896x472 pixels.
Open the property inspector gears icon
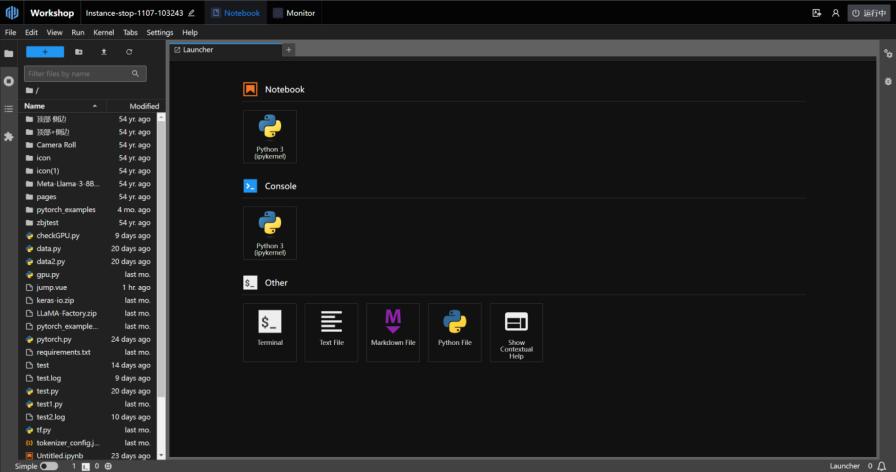point(887,53)
